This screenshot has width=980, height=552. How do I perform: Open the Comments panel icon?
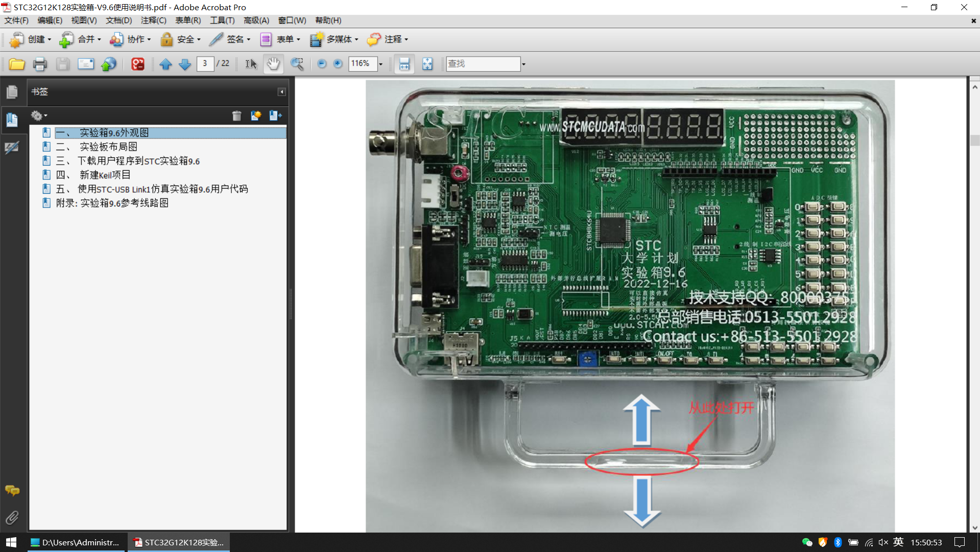tap(12, 491)
